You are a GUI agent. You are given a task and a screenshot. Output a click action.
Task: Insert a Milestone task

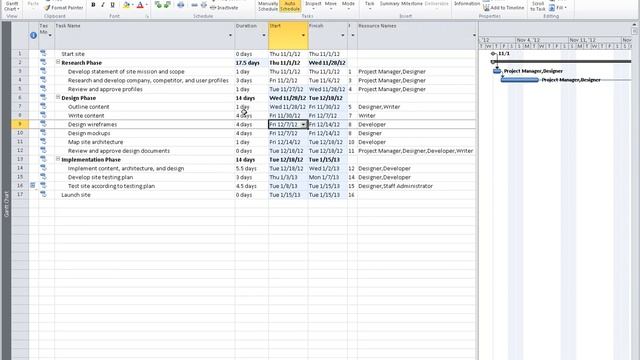pyautogui.click(x=412, y=4)
